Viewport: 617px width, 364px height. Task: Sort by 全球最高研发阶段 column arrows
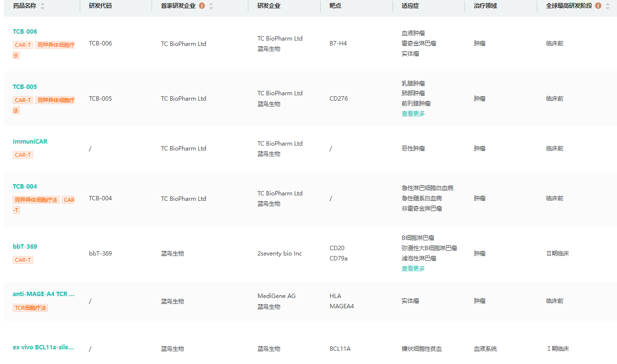[x=608, y=6]
